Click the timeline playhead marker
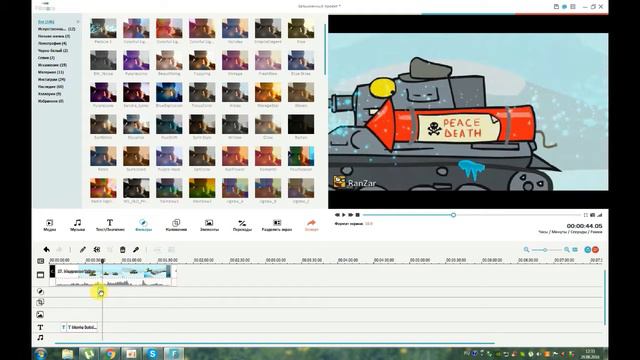640x360 pixels. point(102,260)
